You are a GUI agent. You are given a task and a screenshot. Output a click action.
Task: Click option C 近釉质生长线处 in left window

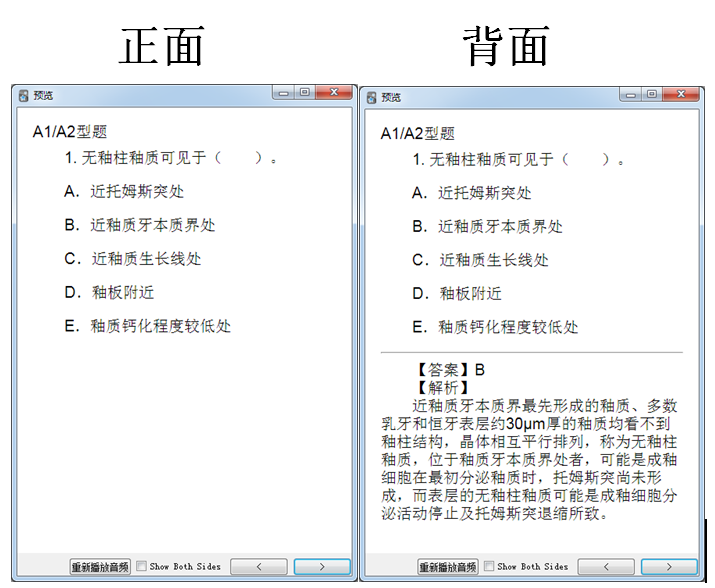(133, 259)
